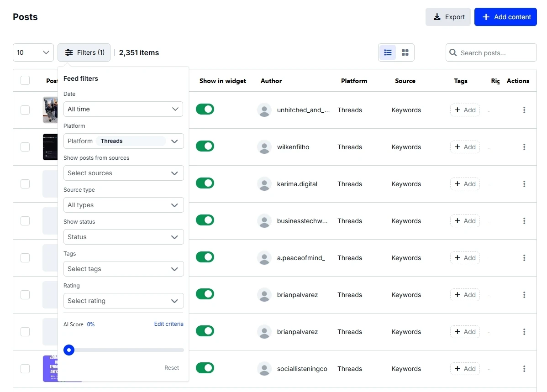Open actions menu for businesstechw row
This screenshot has width=547, height=392.
pyautogui.click(x=524, y=221)
